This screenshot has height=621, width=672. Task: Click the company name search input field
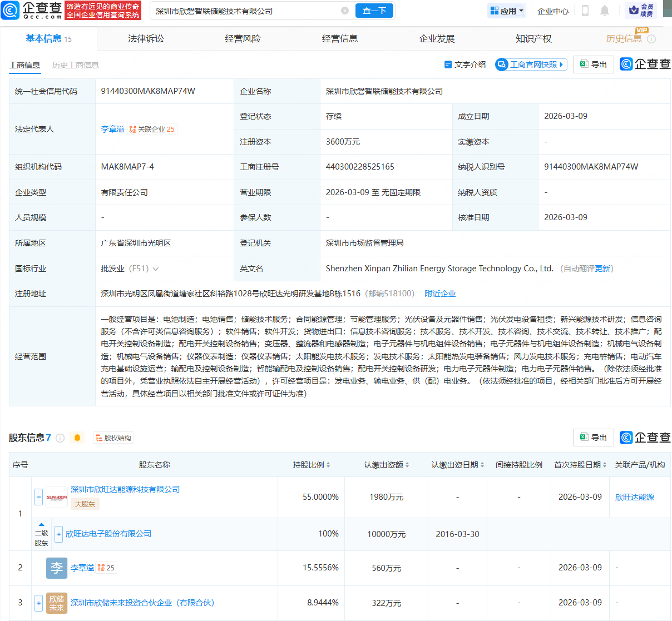tap(239, 10)
